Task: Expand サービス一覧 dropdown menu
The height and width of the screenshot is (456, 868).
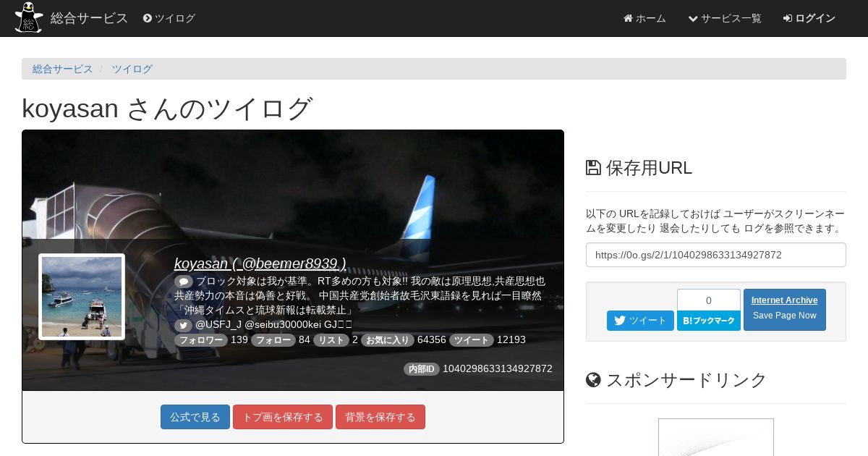Action: (x=724, y=18)
